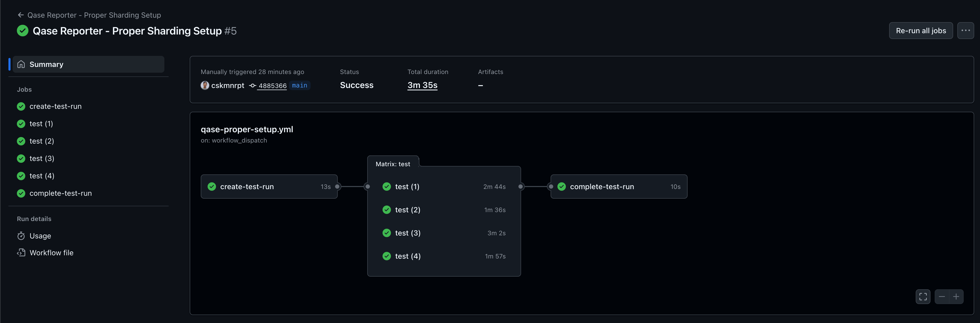Click the 1m 57s duration text
Screen dimensions: 980x323
(495, 256)
